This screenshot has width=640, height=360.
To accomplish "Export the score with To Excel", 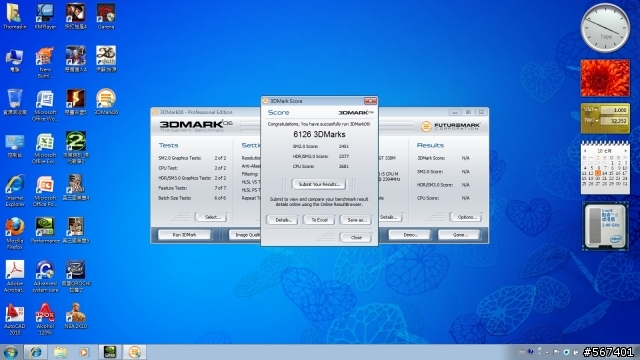I will point(319,220).
